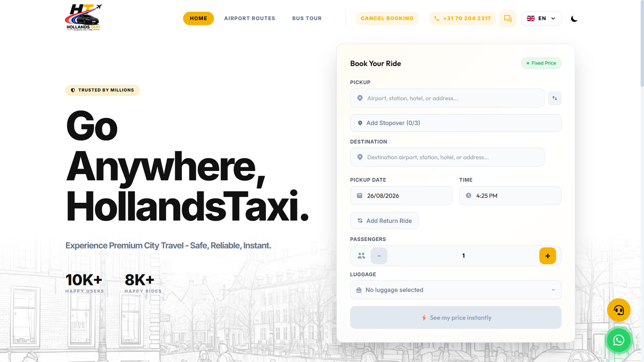
Task: Go to the Home tab
Action: coord(198,19)
